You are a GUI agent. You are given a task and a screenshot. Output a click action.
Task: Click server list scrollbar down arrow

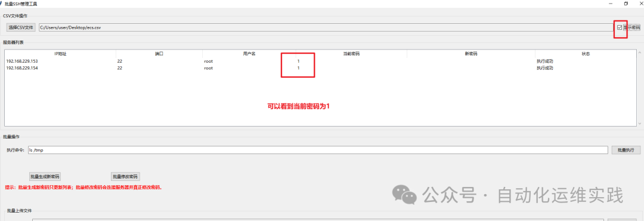pyautogui.click(x=639, y=123)
